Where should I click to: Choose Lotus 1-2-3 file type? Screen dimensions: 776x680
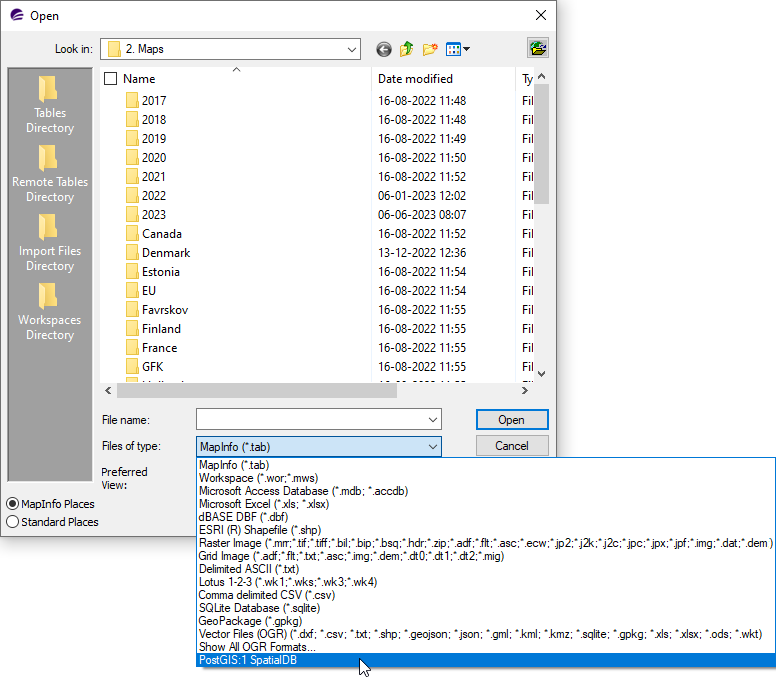point(485,582)
